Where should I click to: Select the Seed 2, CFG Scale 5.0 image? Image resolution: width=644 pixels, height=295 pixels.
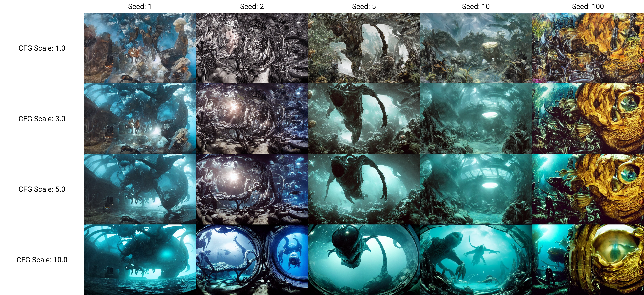tap(252, 189)
